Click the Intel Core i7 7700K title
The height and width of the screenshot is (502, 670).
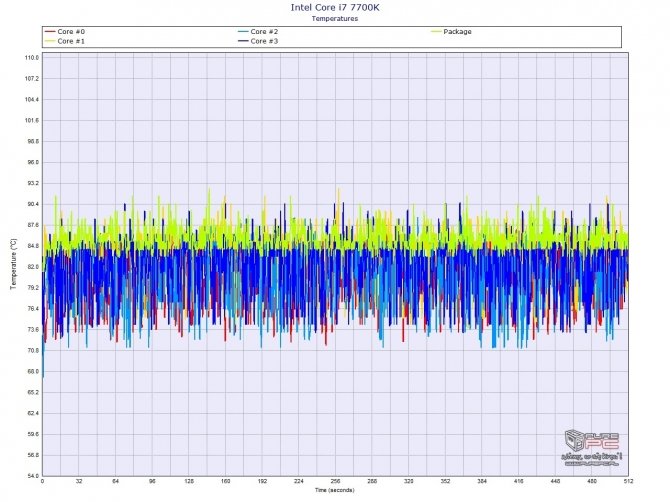[x=335, y=7]
